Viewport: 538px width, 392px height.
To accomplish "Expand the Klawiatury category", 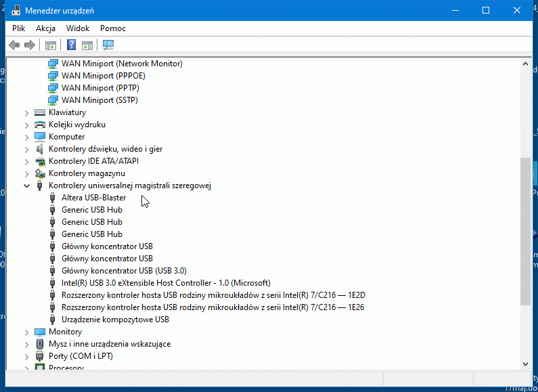I will coord(27,112).
